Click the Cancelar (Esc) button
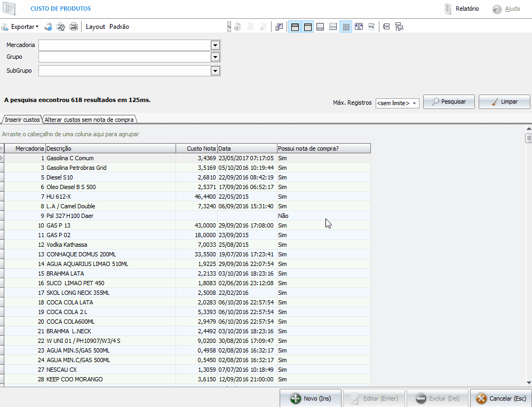This screenshot has width=532, height=407. click(501, 398)
